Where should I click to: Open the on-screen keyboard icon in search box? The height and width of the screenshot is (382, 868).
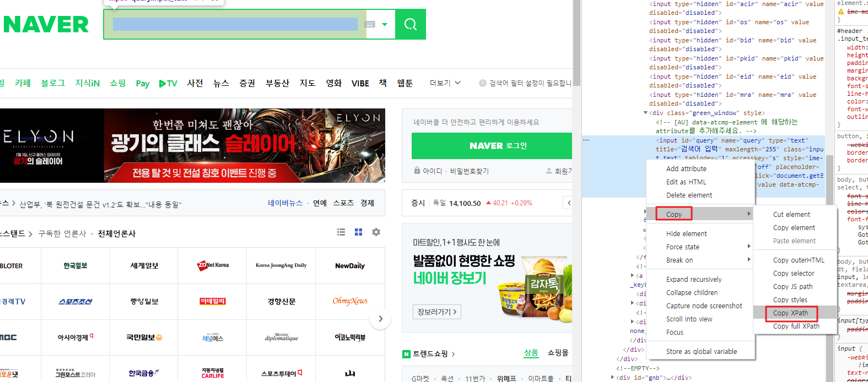370,24
